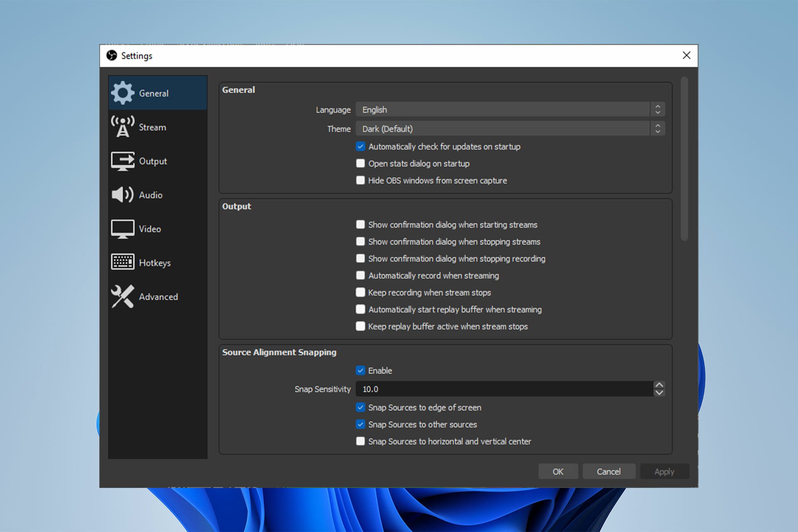Uncheck Snap Sources to edge of screen
This screenshot has height=532, width=798.
pyautogui.click(x=360, y=407)
